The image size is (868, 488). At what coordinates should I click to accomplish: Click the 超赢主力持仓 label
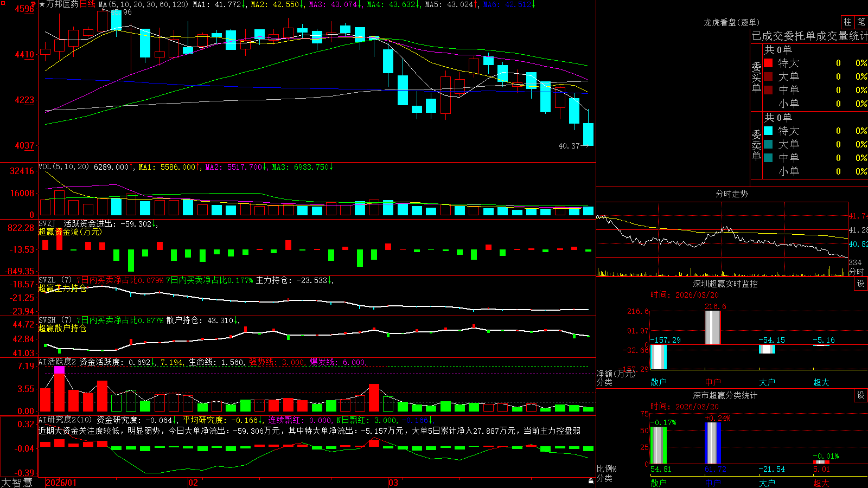click(x=62, y=288)
